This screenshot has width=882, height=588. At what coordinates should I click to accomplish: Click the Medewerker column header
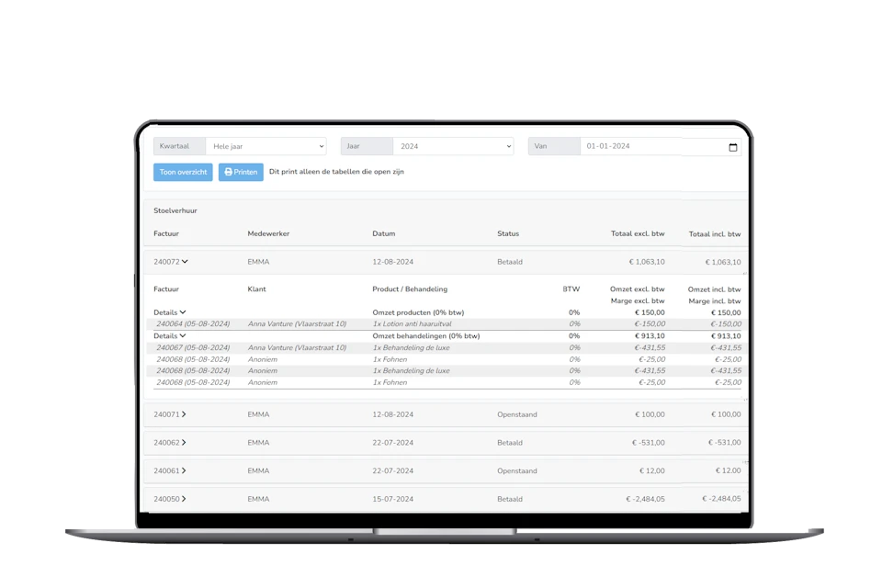(x=268, y=234)
